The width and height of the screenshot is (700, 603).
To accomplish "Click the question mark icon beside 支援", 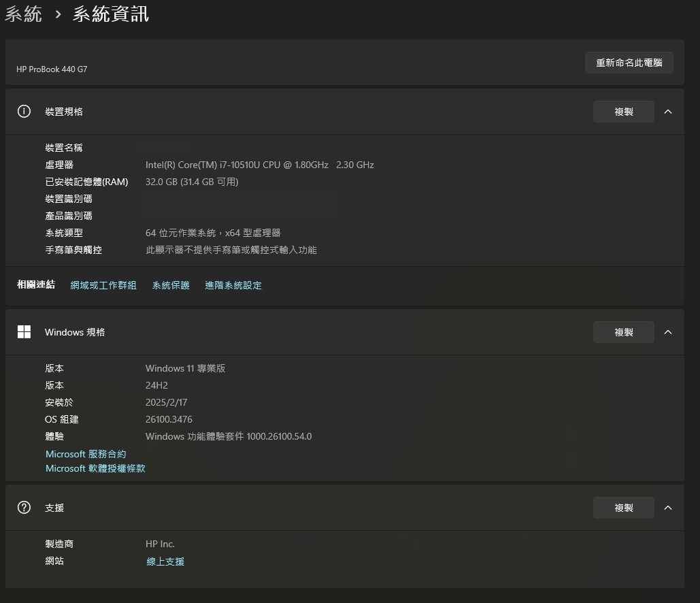I will pos(24,508).
